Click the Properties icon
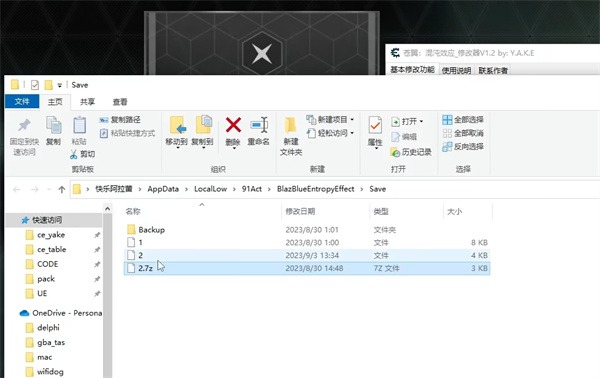The height and width of the screenshot is (378, 600). (375, 125)
